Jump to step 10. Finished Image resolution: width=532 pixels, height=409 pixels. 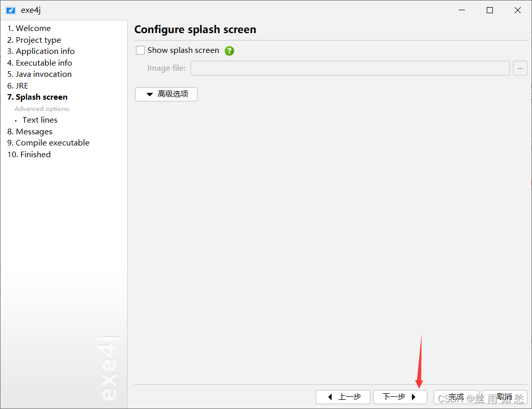click(29, 155)
